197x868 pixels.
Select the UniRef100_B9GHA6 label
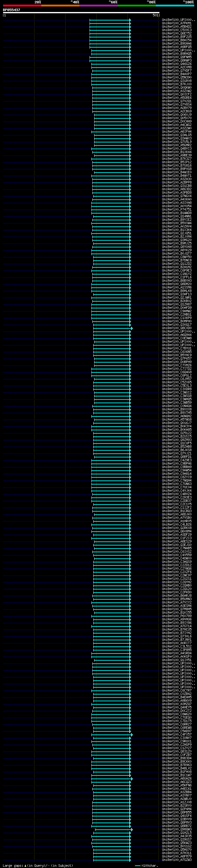pos(177,43)
